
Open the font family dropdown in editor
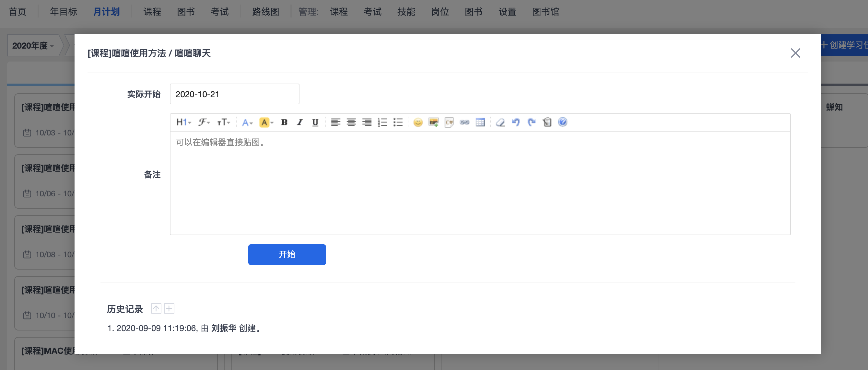pos(204,122)
